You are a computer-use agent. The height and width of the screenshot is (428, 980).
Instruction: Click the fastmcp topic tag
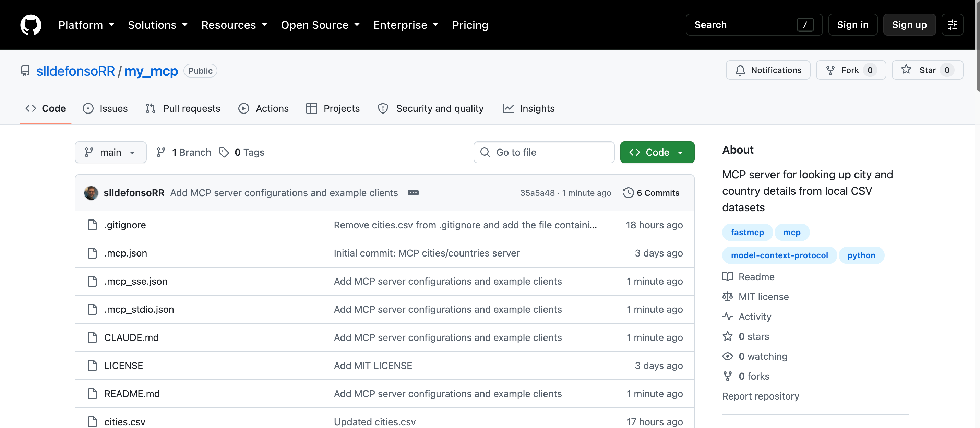pyautogui.click(x=747, y=233)
